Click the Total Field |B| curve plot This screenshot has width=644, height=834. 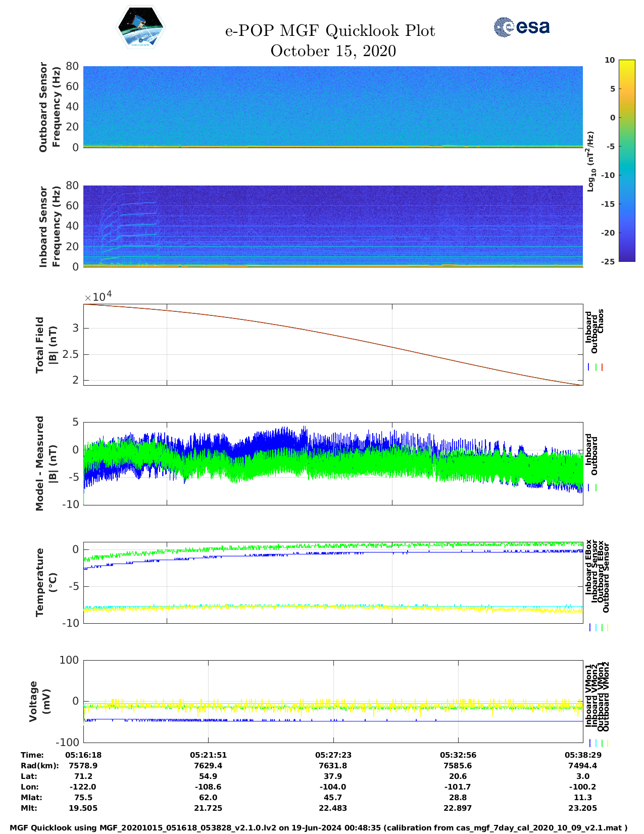tap(333, 345)
